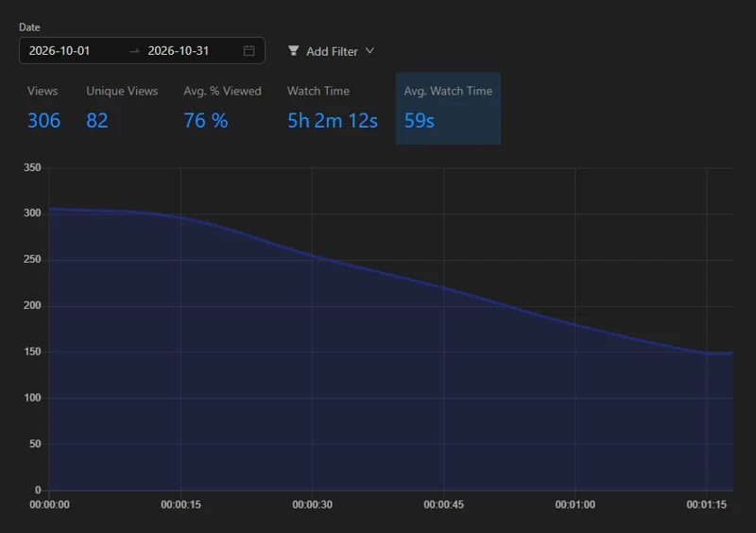Open the calendar icon in date range
The width and height of the screenshot is (756, 533).
point(249,51)
